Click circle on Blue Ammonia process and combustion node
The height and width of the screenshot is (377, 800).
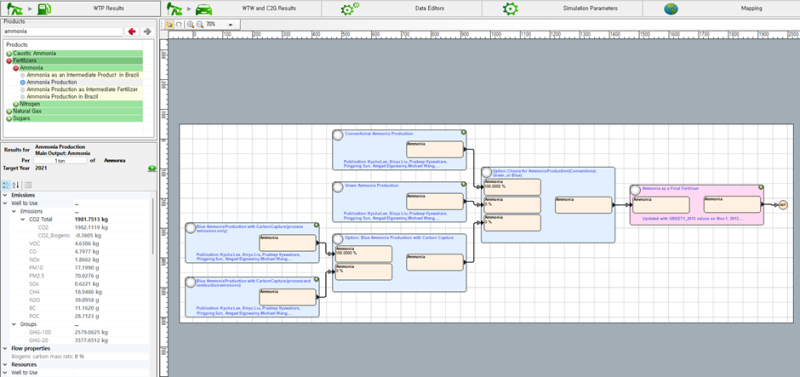[x=190, y=282]
